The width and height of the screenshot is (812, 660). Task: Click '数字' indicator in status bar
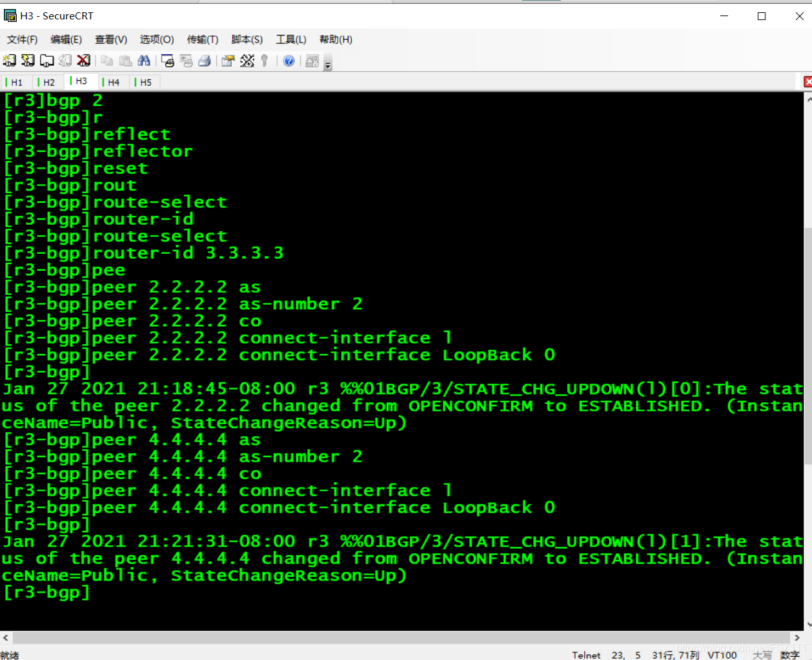coord(789,655)
